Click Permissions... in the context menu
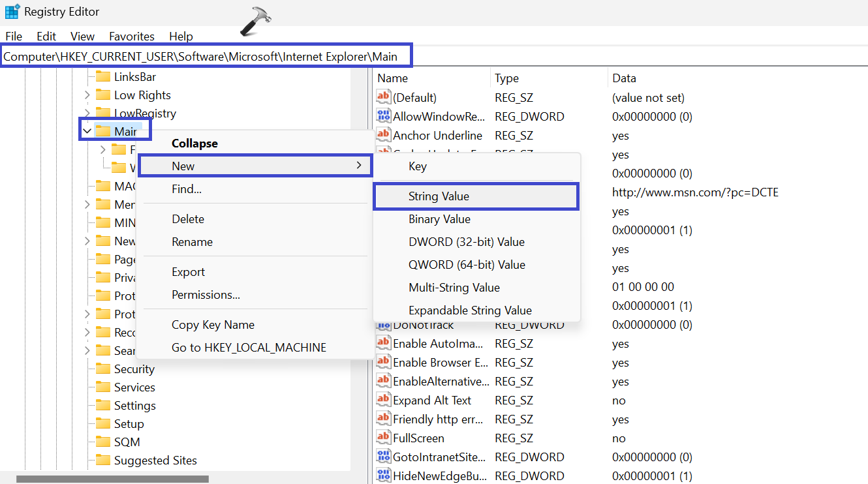Screen dimensions: 868x484 [x=206, y=295]
